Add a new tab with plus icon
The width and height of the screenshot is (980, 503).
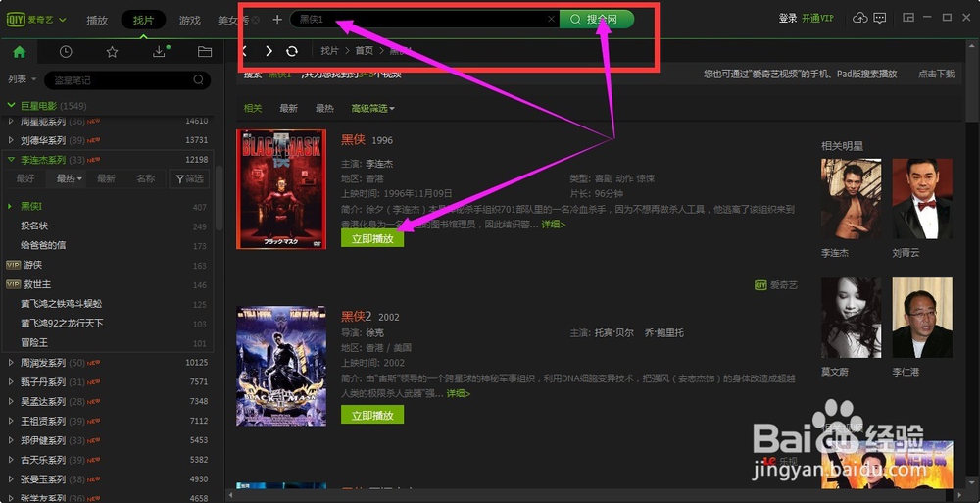277,20
